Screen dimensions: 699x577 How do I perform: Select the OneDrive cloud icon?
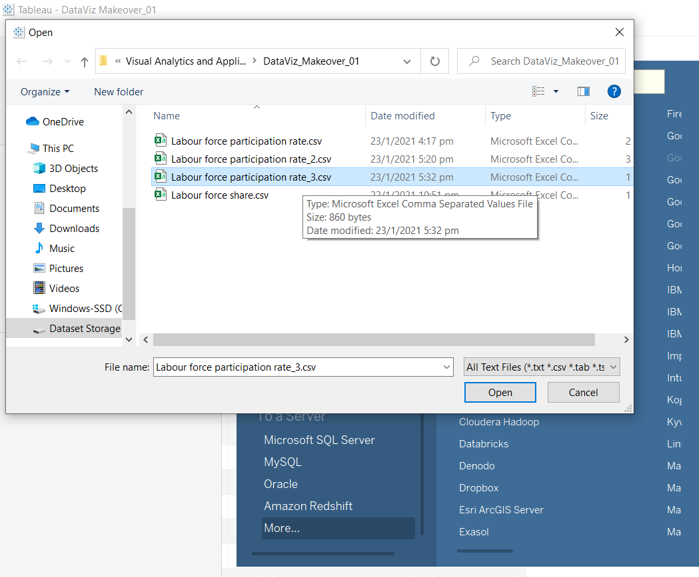(x=33, y=122)
